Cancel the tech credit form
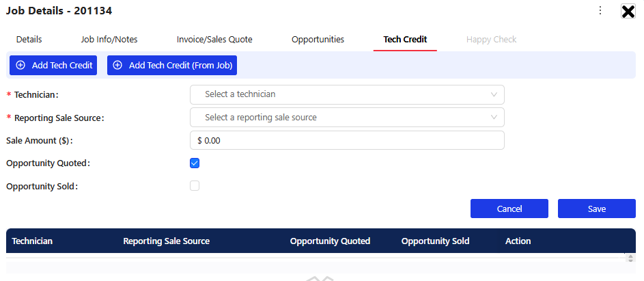Screen dimensions: 644x281 click(509, 209)
